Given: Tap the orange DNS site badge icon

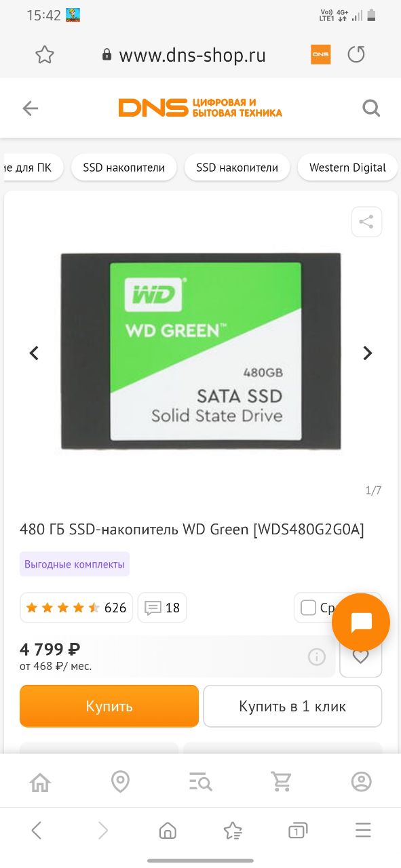Looking at the screenshot, I should click(x=321, y=55).
